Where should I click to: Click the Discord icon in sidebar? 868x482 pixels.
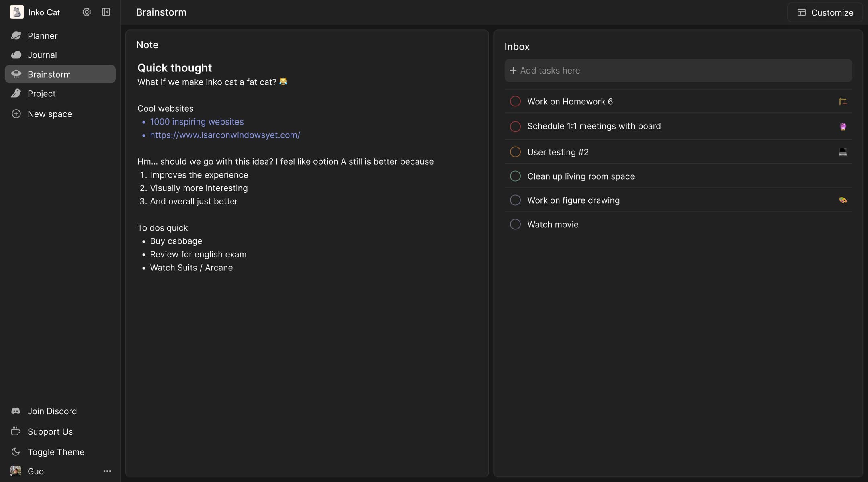[x=16, y=411]
